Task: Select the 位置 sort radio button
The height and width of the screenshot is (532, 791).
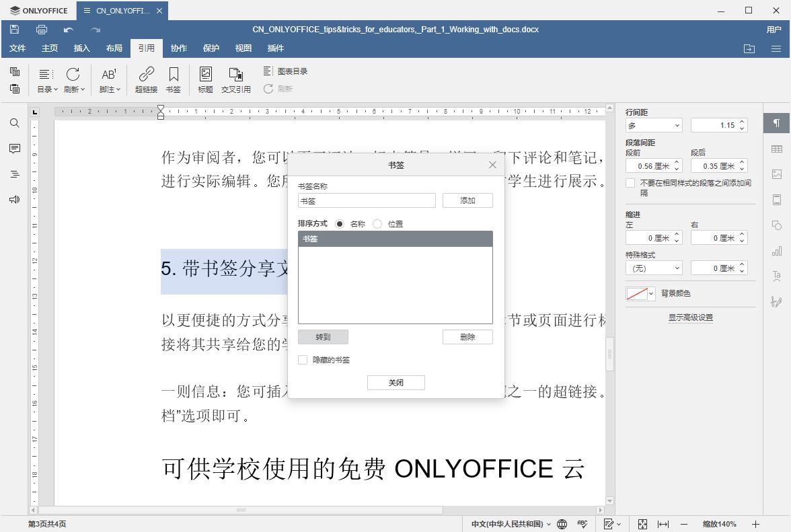Action: click(377, 223)
